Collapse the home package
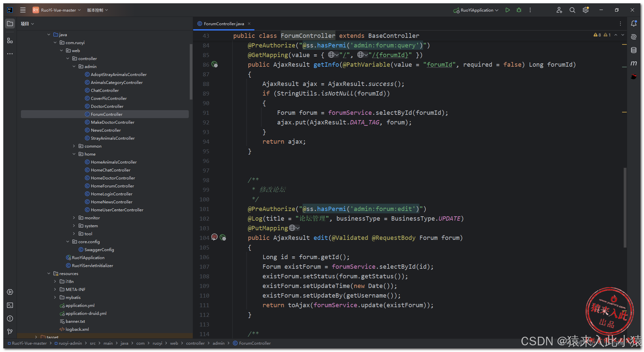 [x=74, y=154]
